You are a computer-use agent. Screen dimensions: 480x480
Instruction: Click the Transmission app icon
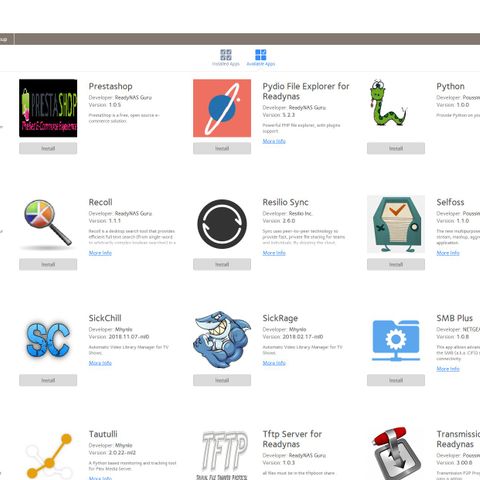pyautogui.click(x=395, y=454)
